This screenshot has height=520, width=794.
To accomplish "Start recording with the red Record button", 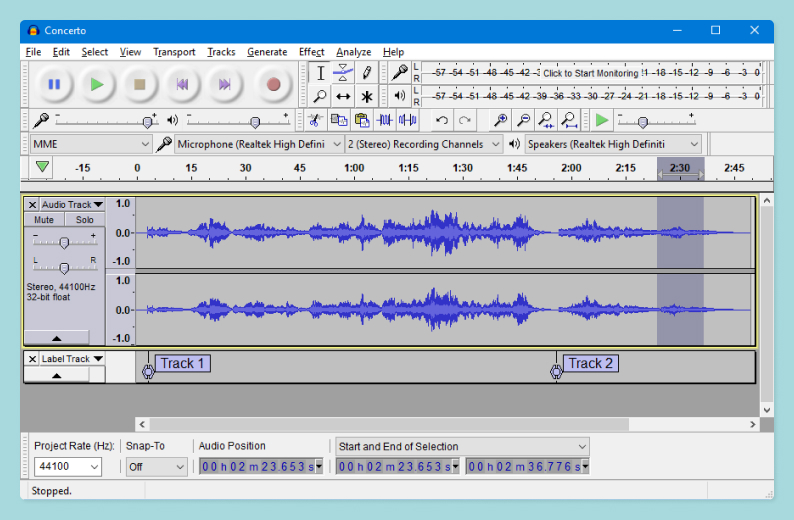I will (x=273, y=84).
